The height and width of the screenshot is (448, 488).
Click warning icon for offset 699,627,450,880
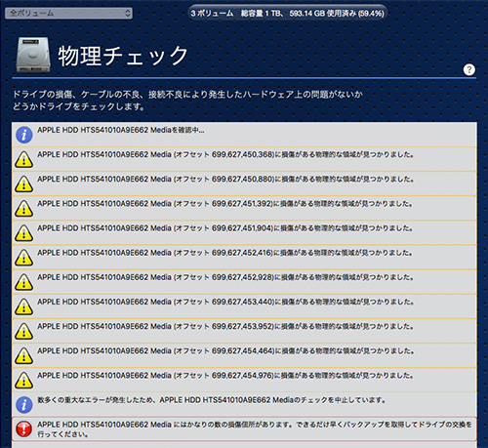pyautogui.click(x=23, y=183)
